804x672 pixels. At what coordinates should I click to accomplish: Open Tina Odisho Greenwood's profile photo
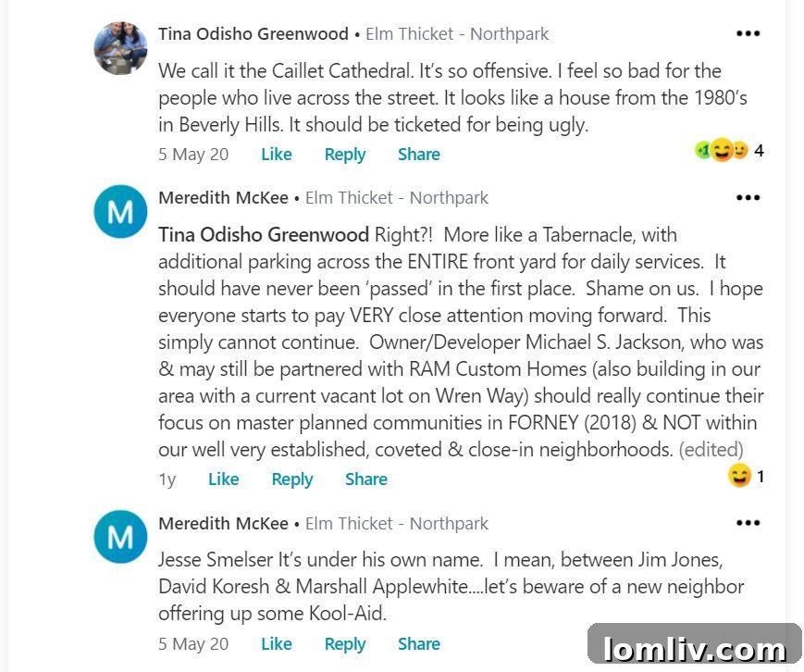click(120, 48)
